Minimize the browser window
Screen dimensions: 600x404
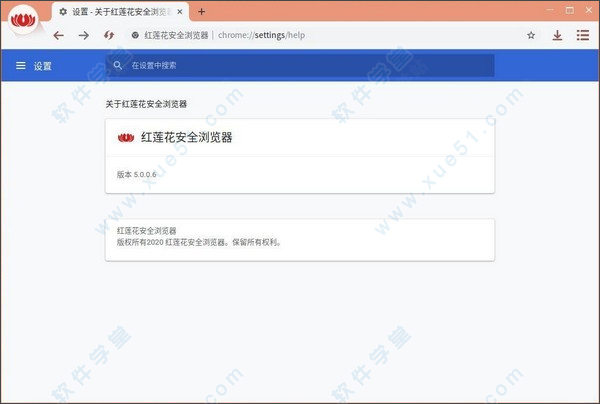point(550,10)
